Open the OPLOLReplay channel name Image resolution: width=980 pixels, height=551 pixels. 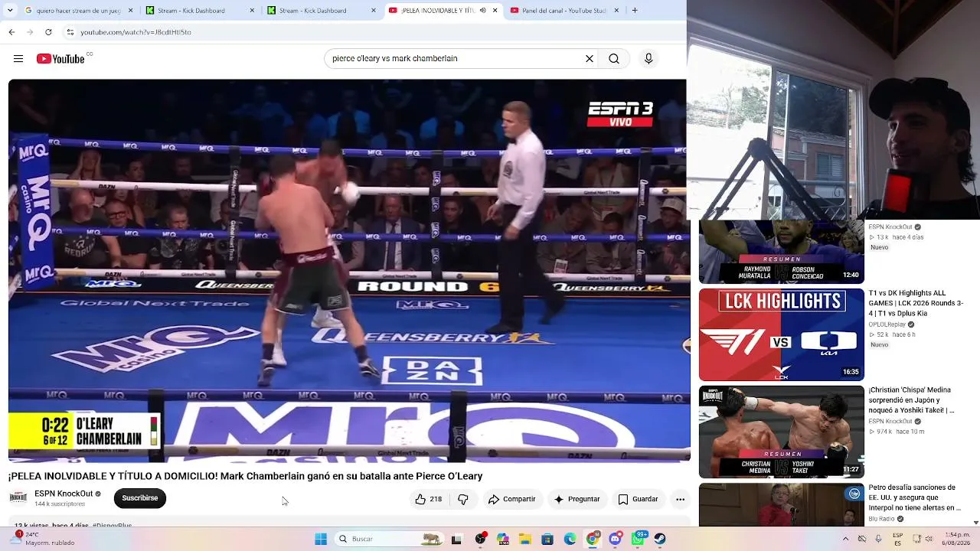[x=888, y=324]
